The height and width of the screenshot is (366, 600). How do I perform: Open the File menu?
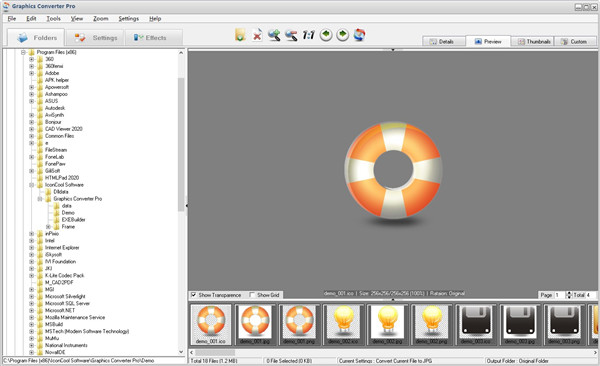click(12, 18)
